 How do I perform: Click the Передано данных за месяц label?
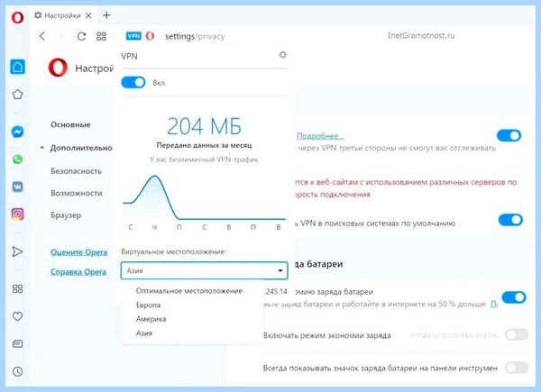pyautogui.click(x=204, y=145)
